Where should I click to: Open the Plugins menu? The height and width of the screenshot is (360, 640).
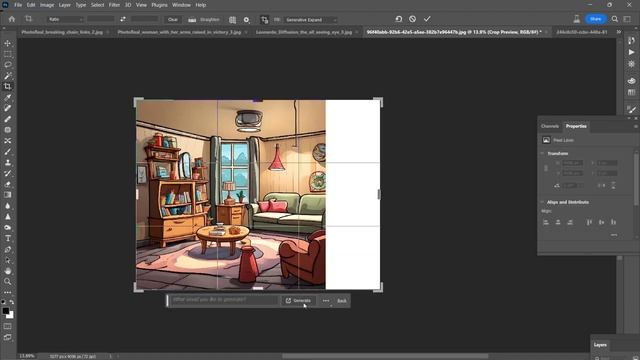[159, 5]
